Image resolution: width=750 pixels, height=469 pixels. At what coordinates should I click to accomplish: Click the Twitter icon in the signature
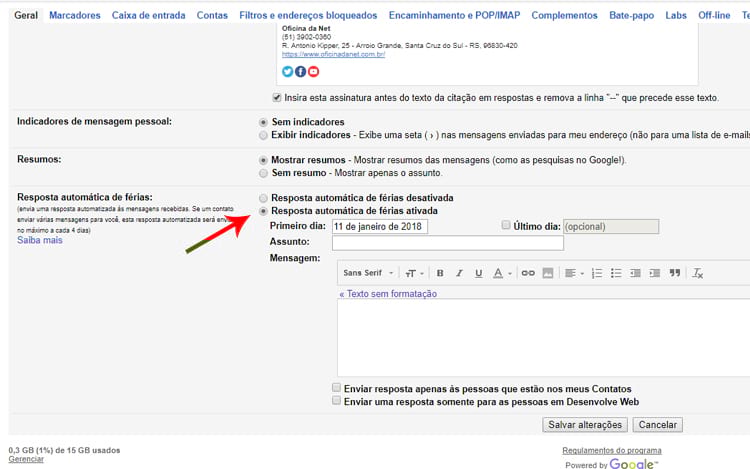(288, 71)
